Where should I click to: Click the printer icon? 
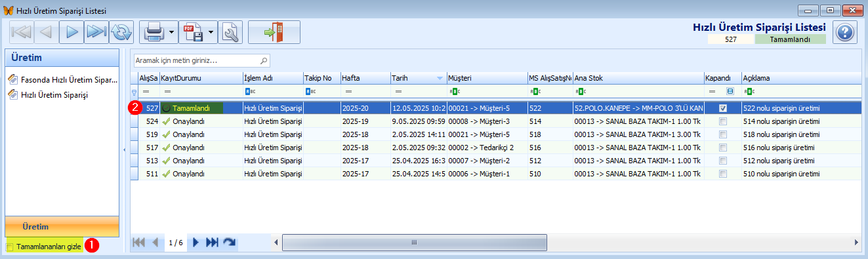[x=152, y=31]
